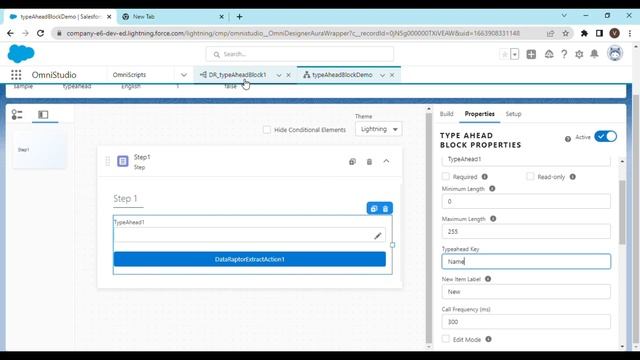This screenshot has width=640, height=360.
Task: Switch to the Build tab
Action: coord(447,114)
